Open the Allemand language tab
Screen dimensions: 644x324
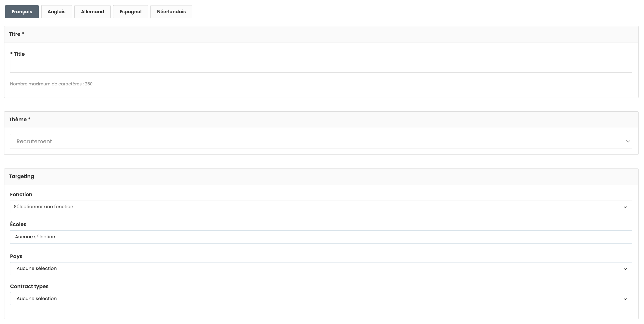click(92, 12)
